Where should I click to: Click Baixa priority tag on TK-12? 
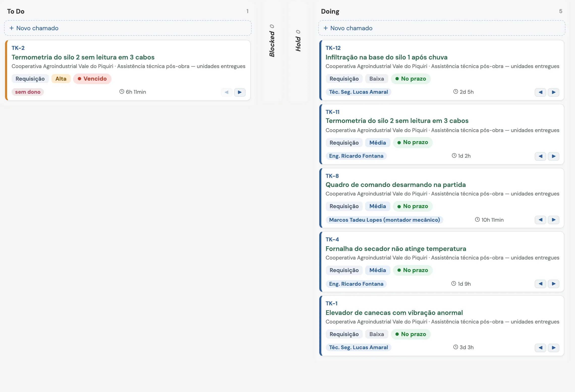tap(377, 79)
